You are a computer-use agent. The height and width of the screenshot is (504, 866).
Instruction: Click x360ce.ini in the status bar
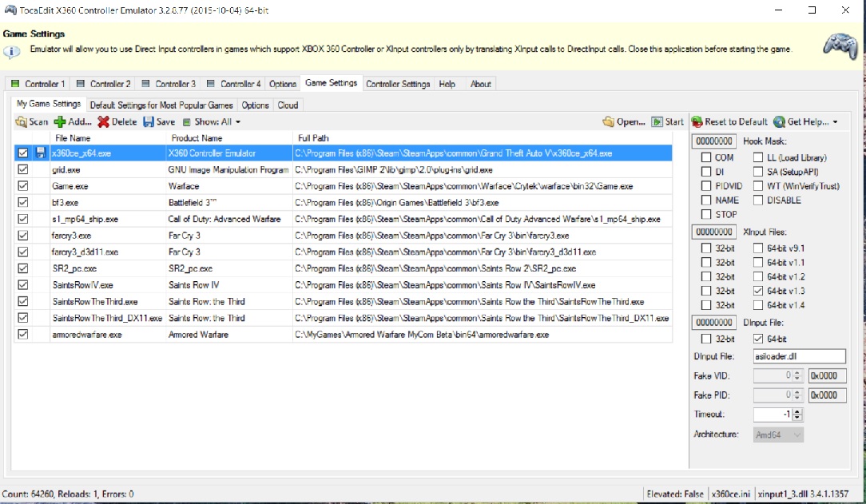tap(731, 494)
